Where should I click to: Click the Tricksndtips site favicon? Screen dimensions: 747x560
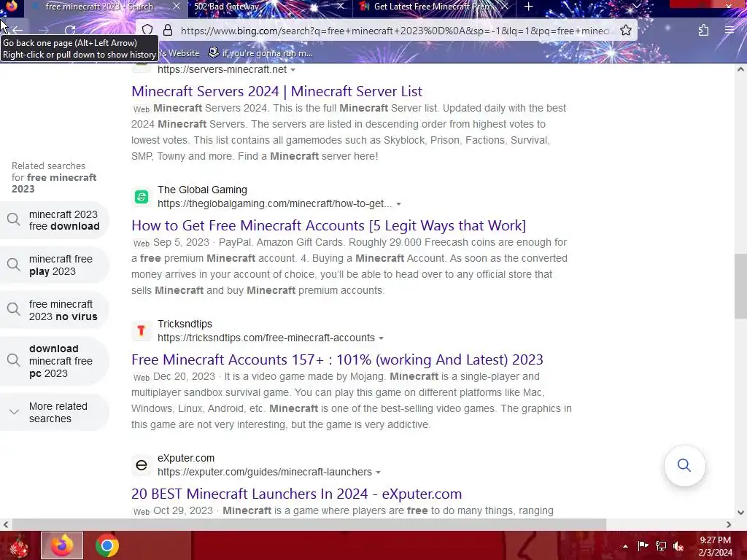(x=142, y=331)
